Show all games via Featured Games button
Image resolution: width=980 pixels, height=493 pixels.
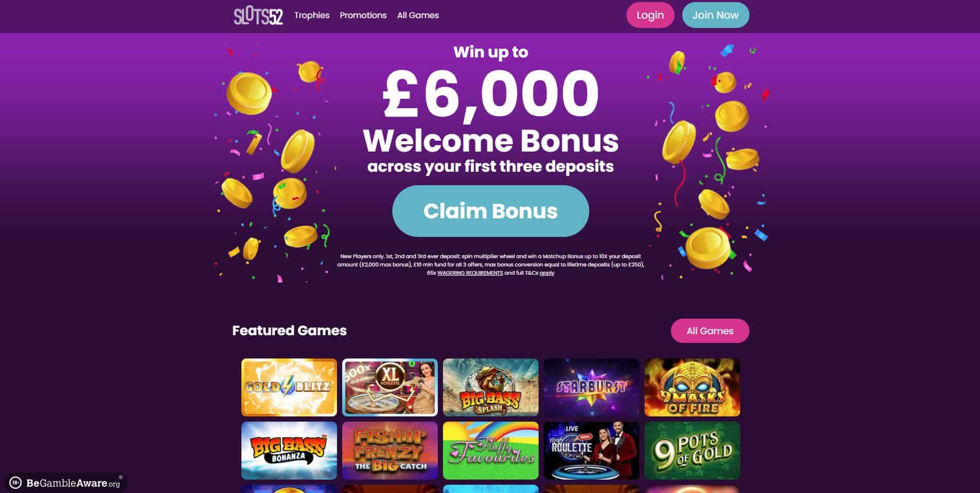(x=710, y=331)
